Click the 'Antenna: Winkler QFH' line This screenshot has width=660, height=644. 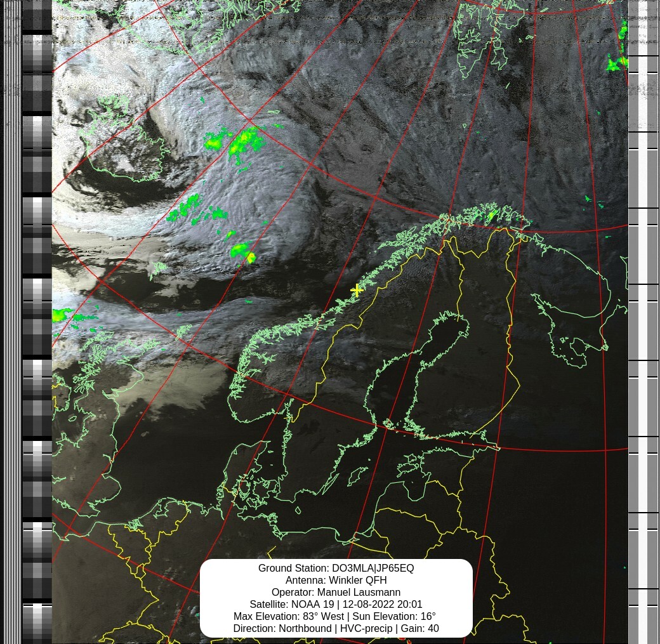[336, 580]
